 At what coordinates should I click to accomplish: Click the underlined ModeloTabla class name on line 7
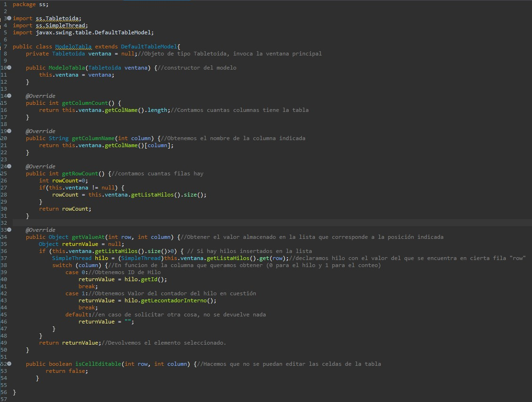pos(73,47)
